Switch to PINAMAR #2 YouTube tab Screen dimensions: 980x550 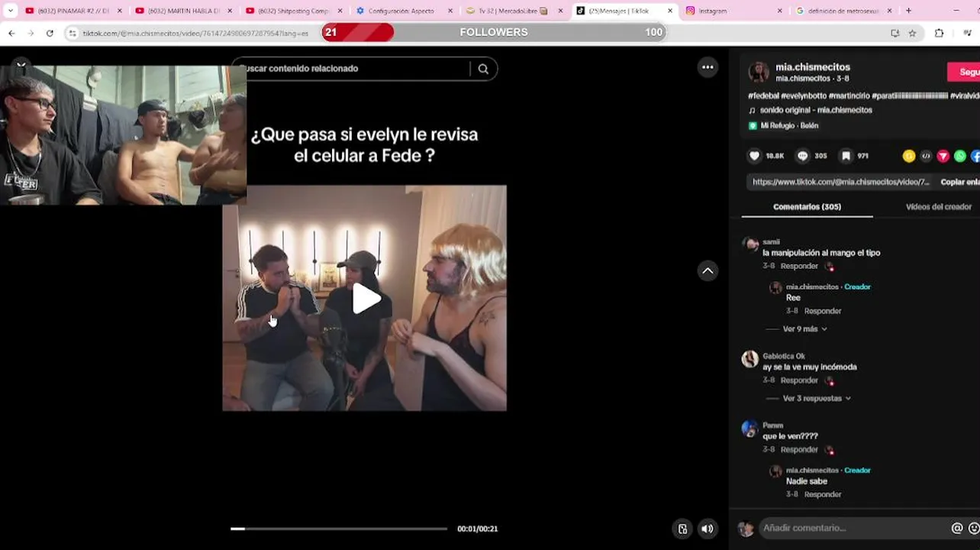pos(73,11)
